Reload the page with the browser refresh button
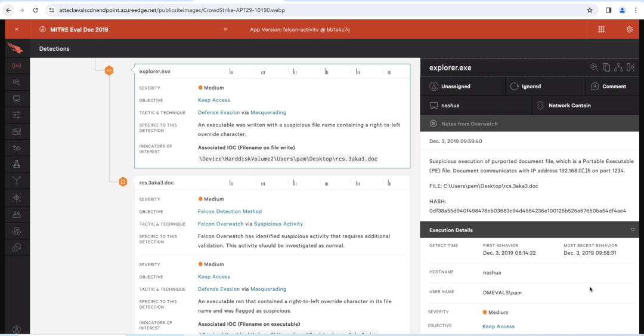The image size is (644, 336). point(35,10)
